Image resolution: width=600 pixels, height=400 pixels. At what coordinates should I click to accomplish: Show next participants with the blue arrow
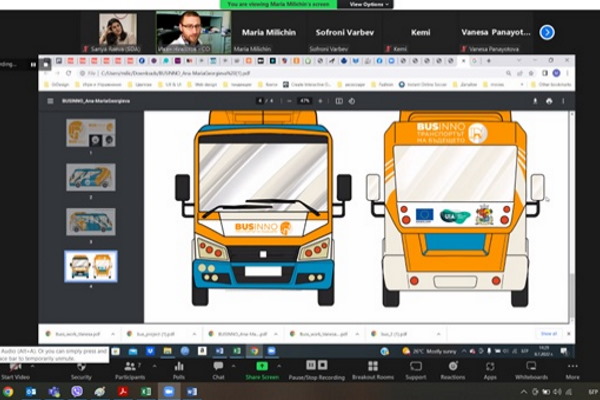(x=546, y=32)
